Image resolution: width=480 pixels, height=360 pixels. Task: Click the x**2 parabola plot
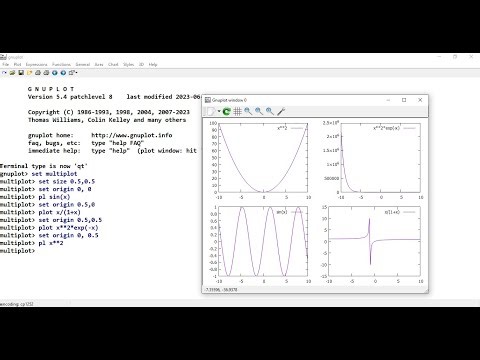point(263,158)
